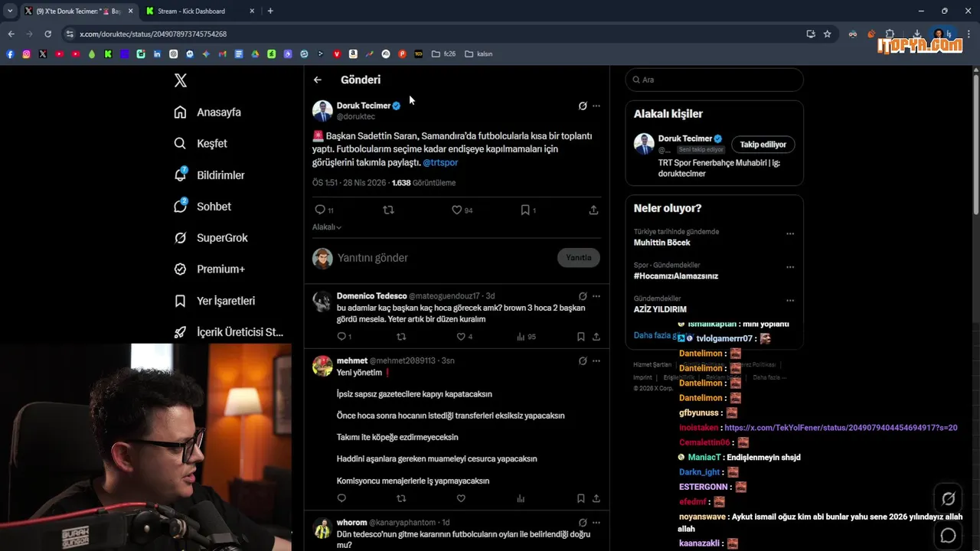Repost Domenico Tedesco's comment
This screenshot has width=980, height=551.
[x=401, y=337]
